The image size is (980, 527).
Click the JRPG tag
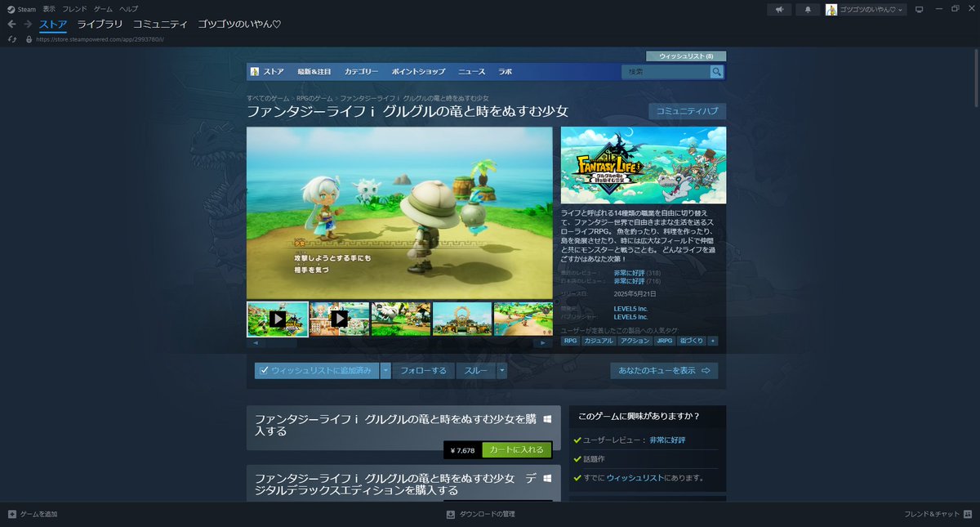(x=666, y=341)
